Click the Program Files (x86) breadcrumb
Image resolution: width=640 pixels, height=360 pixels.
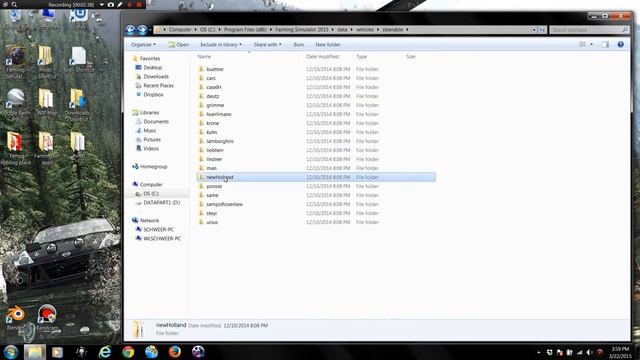pos(245,30)
